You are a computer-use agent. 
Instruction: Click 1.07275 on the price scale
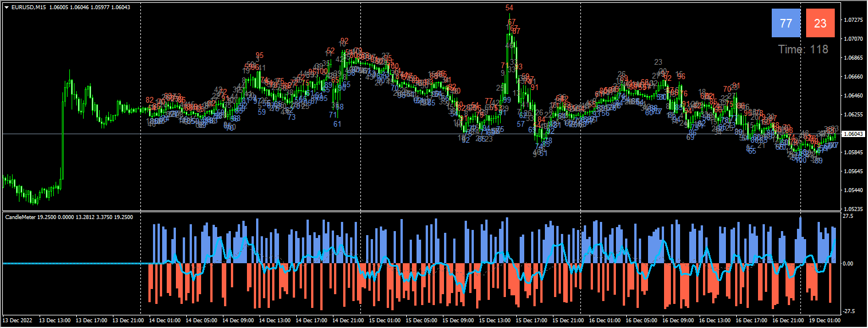[853, 20]
